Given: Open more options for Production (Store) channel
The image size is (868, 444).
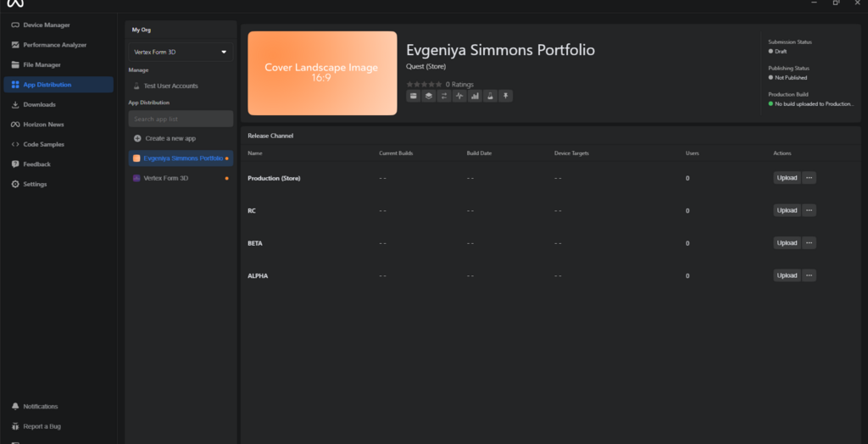Looking at the screenshot, I should [x=809, y=178].
